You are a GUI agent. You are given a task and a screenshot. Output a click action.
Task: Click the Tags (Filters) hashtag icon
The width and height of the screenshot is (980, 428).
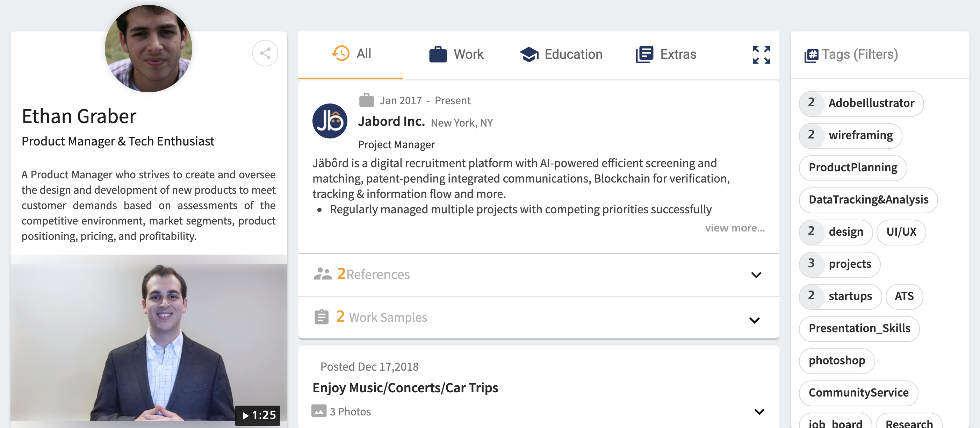[x=811, y=55]
